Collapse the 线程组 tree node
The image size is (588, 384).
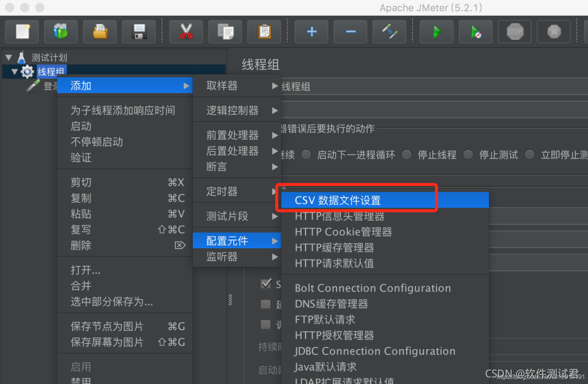tap(15, 71)
